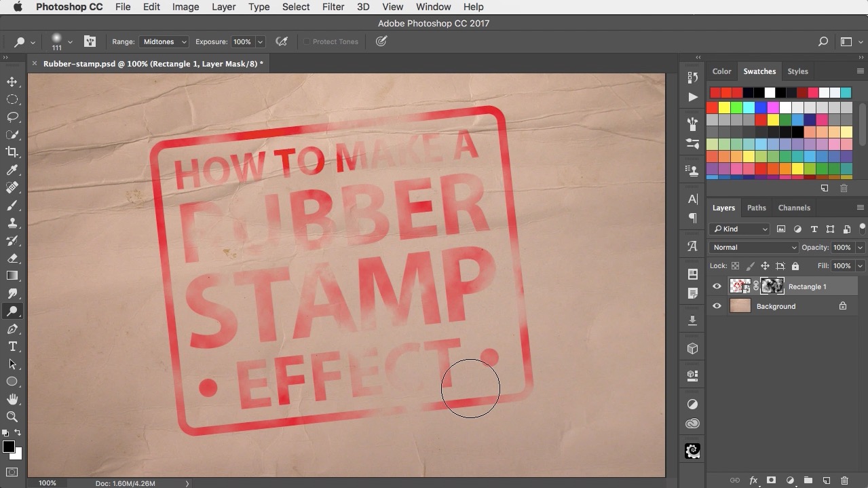The height and width of the screenshot is (488, 868).
Task: Activate the Zoom tool
Action: 12,417
